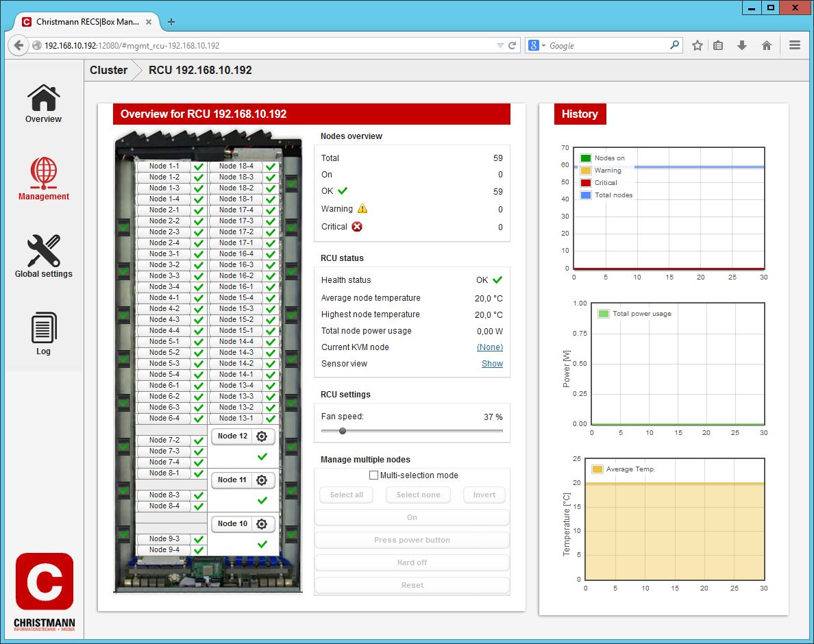
Task: Click the green check under Node 12
Action: [262, 457]
